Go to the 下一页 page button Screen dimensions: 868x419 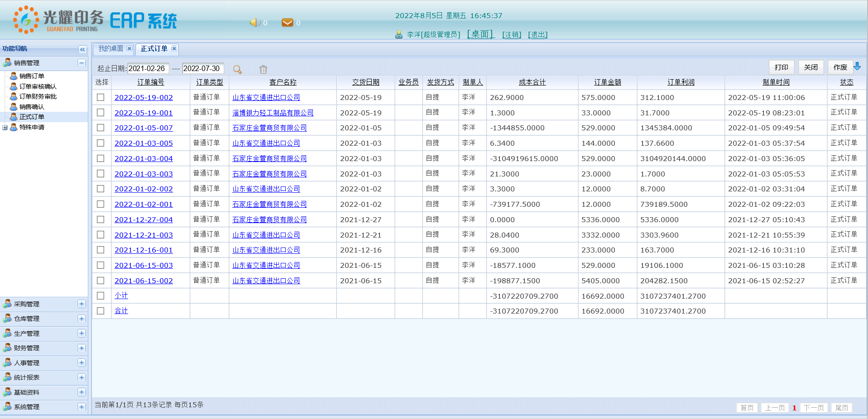click(x=814, y=408)
